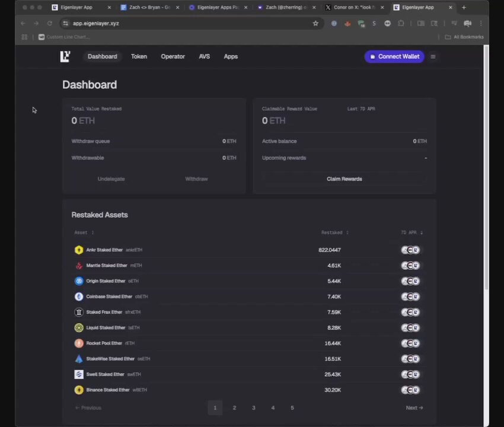Click the Undelegate button
The width and height of the screenshot is (504, 427).
(x=111, y=179)
